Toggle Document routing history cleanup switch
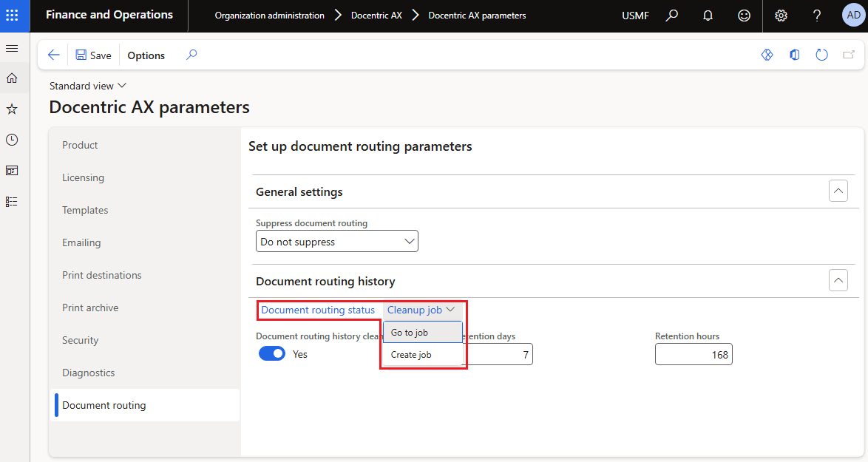 coord(272,354)
